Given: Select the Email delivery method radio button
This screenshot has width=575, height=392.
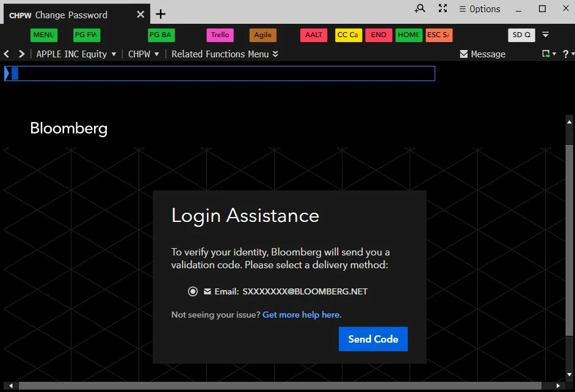Looking at the screenshot, I should [193, 291].
